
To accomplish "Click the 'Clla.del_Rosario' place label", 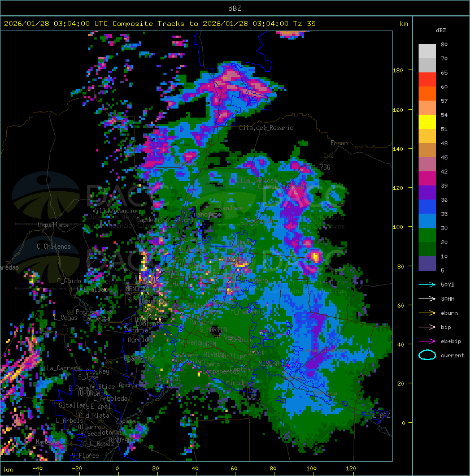I will tap(266, 128).
